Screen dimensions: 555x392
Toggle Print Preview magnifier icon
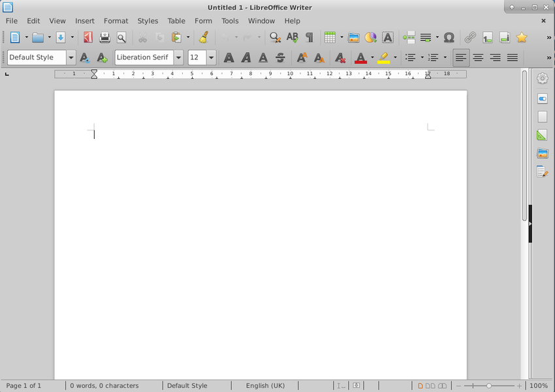121,37
